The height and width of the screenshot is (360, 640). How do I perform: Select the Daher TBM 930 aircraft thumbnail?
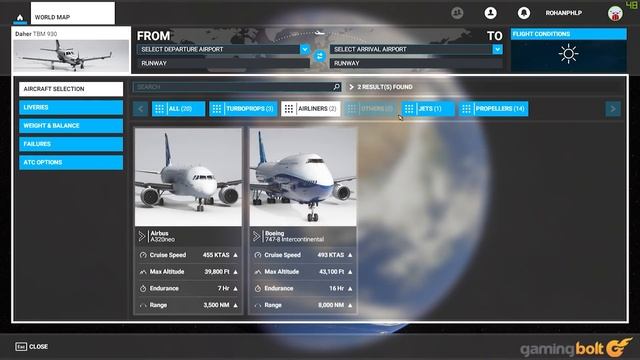click(71, 50)
